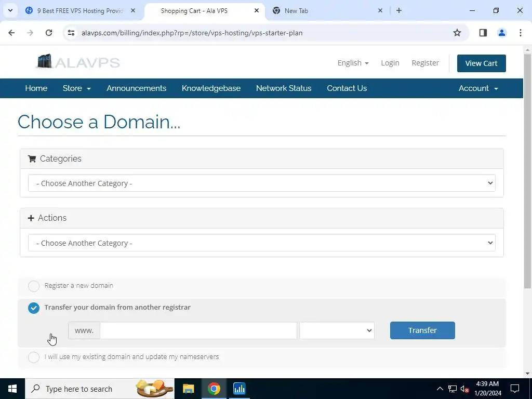This screenshot has height=399, width=532.
Task: Select use my existing domain option
Action: coord(34,357)
